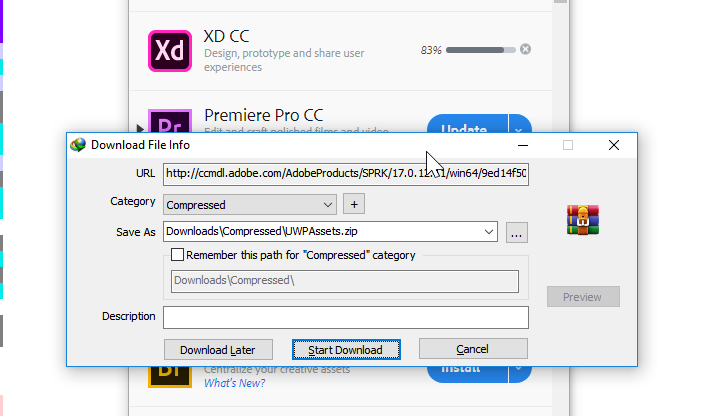Open the What's New? link
This screenshot has width=702, height=416.
(x=235, y=383)
